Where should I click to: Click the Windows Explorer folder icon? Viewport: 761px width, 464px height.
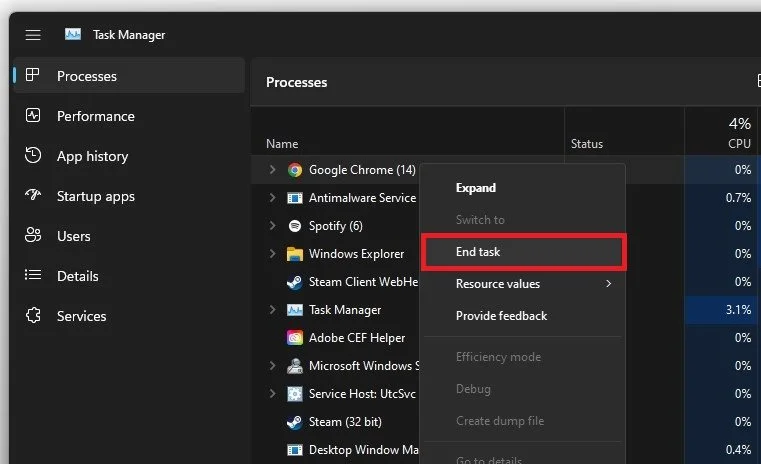pos(295,254)
